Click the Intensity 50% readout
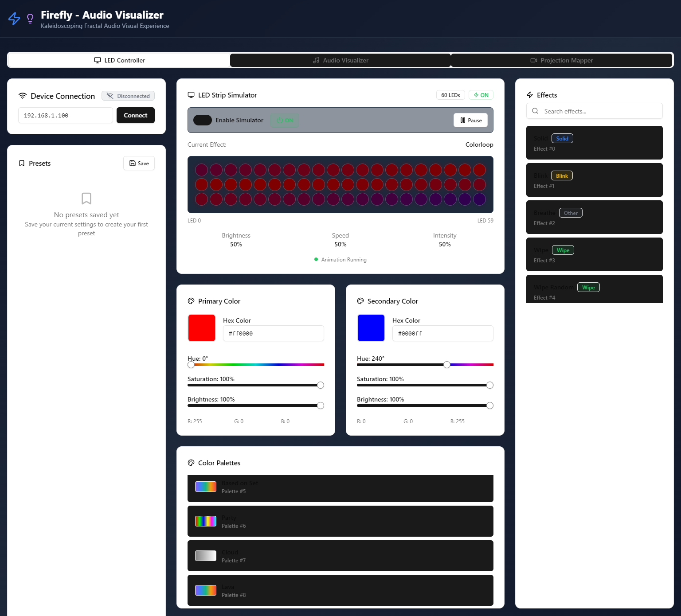The width and height of the screenshot is (681, 616). tap(445, 240)
